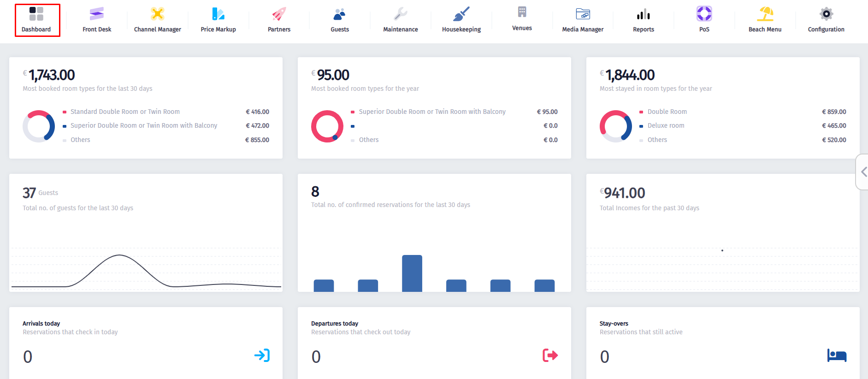Launch the PoS module
This screenshot has width=868, height=379.
pos(704,20)
